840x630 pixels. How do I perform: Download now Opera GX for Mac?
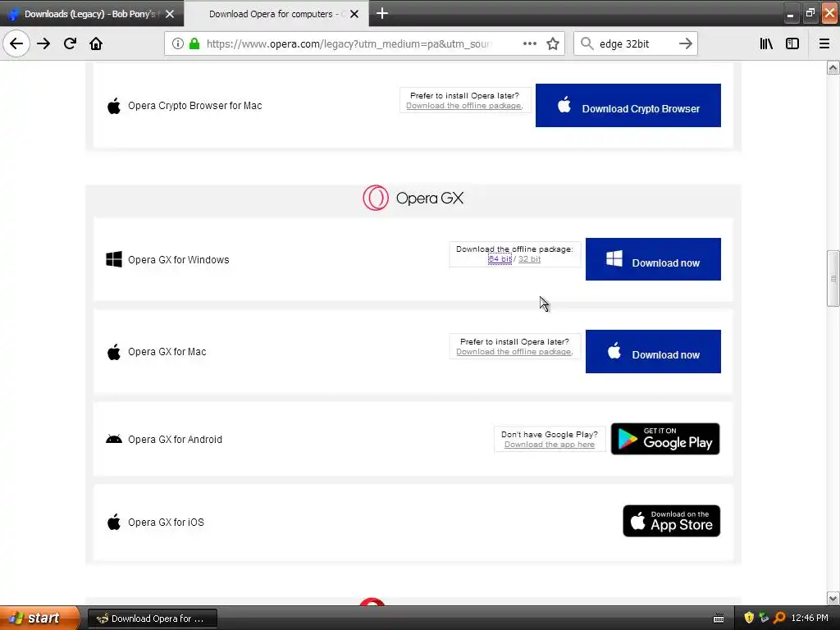click(x=653, y=351)
